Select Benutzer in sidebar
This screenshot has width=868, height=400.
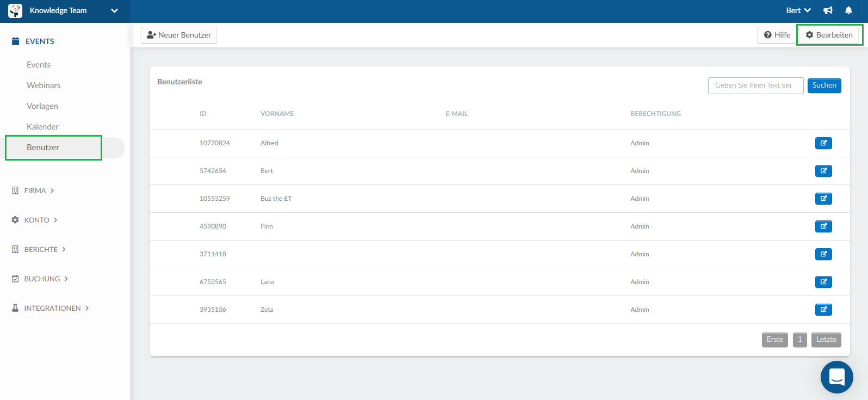coord(43,147)
